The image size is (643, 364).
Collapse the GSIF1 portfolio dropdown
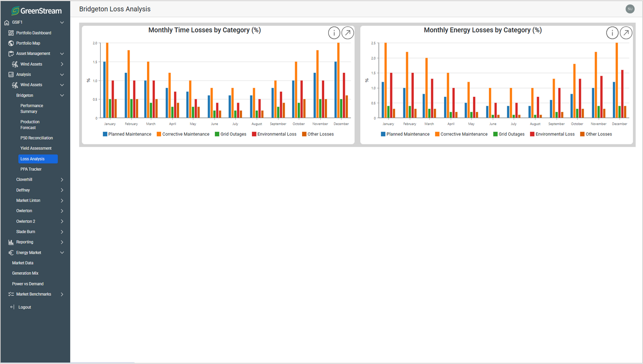[x=62, y=22]
